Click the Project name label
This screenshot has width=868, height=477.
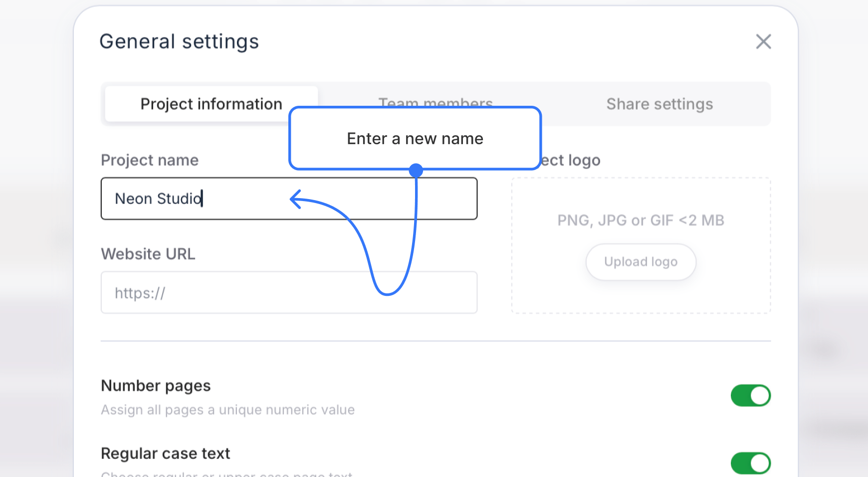149,160
